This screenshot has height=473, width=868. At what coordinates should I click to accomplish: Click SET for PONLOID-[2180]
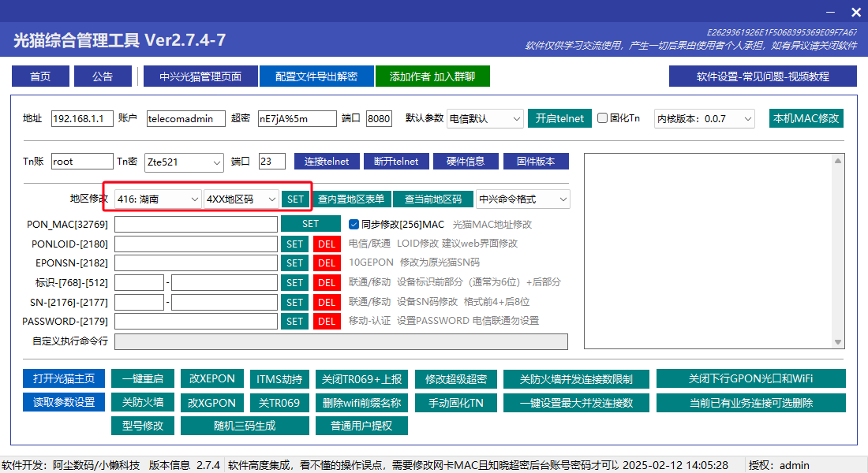(294, 244)
